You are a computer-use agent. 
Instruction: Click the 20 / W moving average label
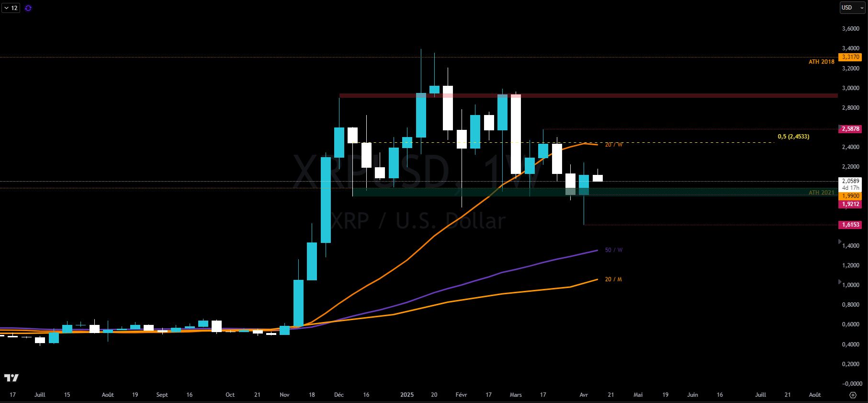(x=614, y=145)
